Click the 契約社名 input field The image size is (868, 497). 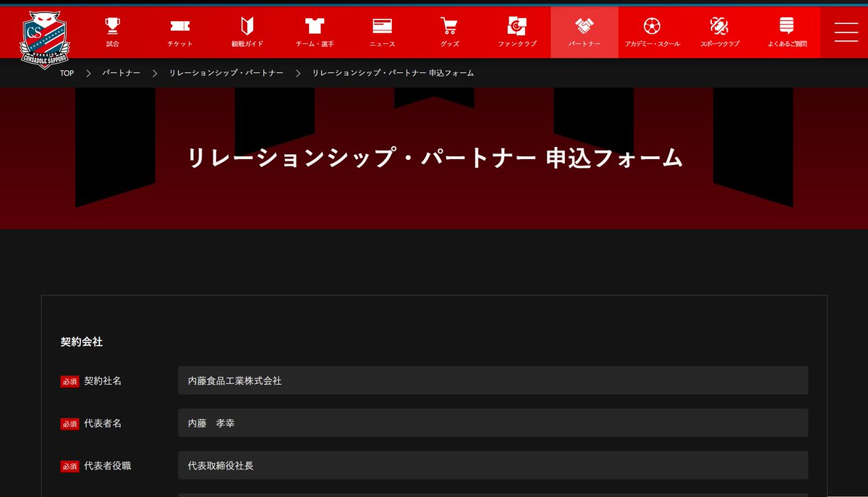[x=493, y=380]
